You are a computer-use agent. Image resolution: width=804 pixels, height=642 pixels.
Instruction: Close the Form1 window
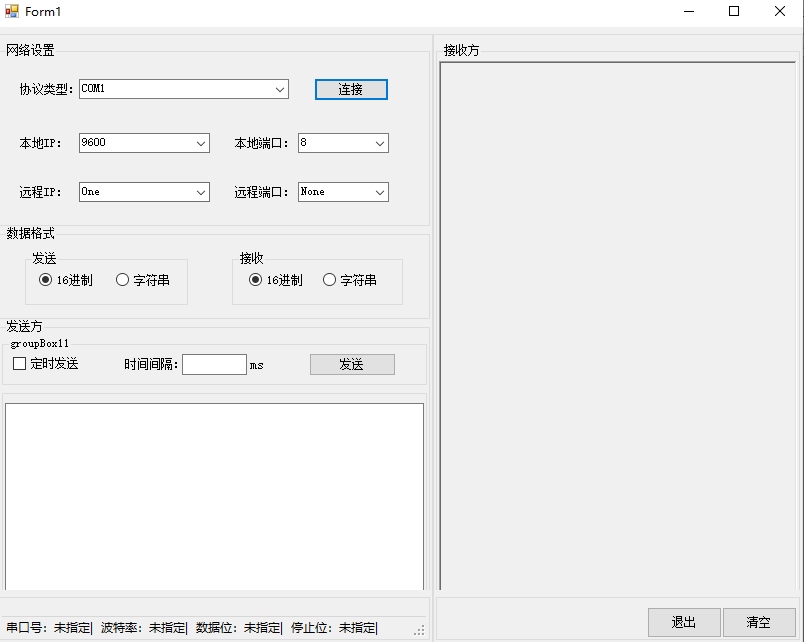pos(780,11)
